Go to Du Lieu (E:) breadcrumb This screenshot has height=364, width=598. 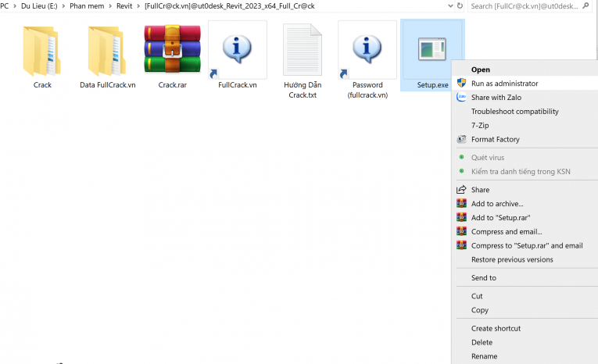click(39, 6)
